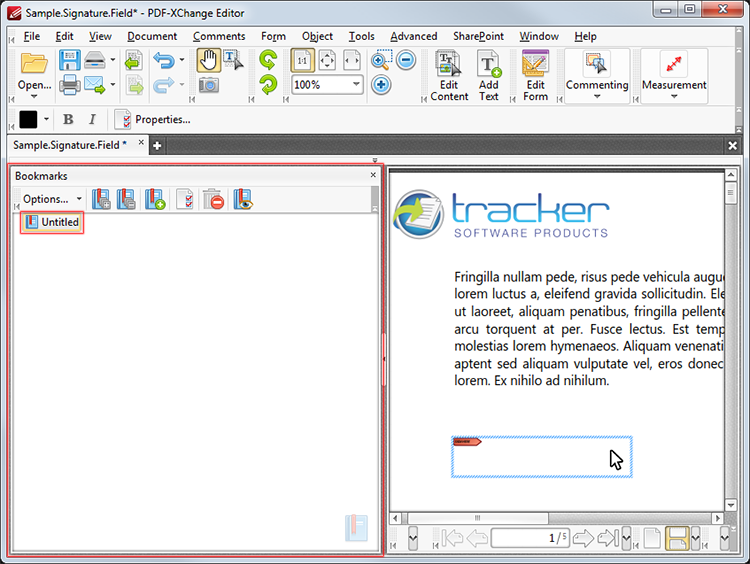
Task: Click the Zoom Out minus icon
Action: pos(406,60)
